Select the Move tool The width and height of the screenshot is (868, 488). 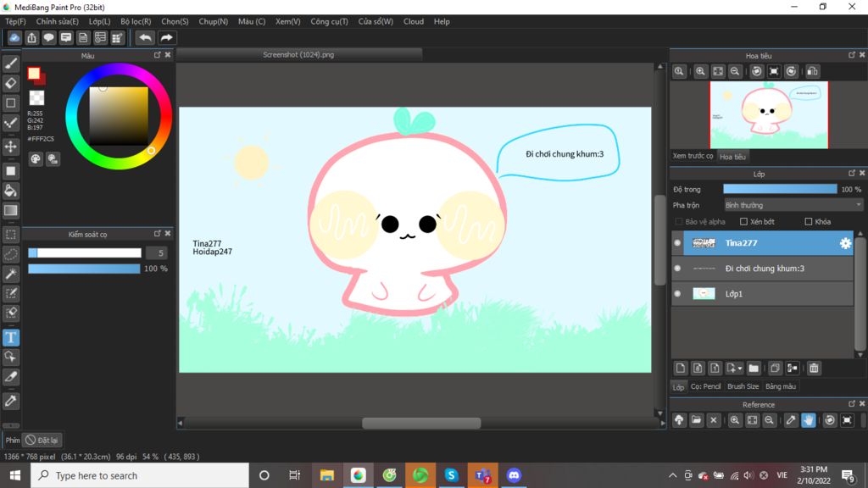pos(10,147)
